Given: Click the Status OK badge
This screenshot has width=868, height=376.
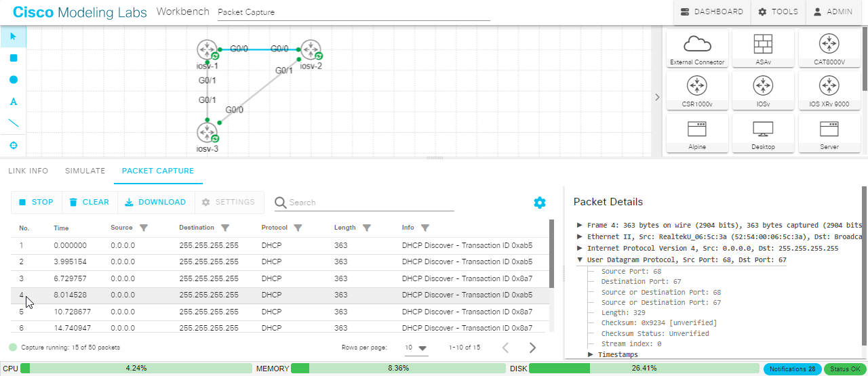Looking at the screenshot, I should pyautogui.click(x=844, y=369).
